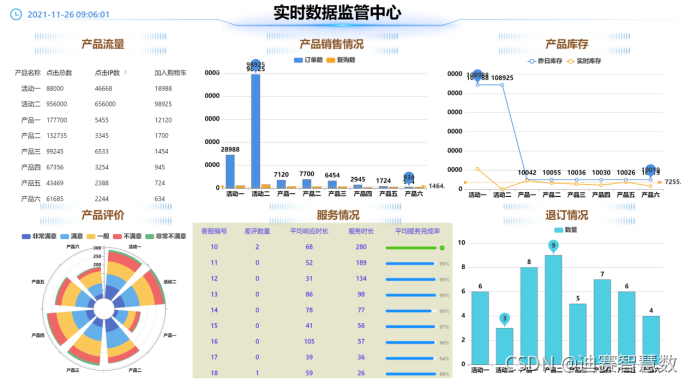This screenshot has width=693, height=382.
Task: Click the 2021-11-26 09:06:01 timestamp
Action: tap(68, 15)
